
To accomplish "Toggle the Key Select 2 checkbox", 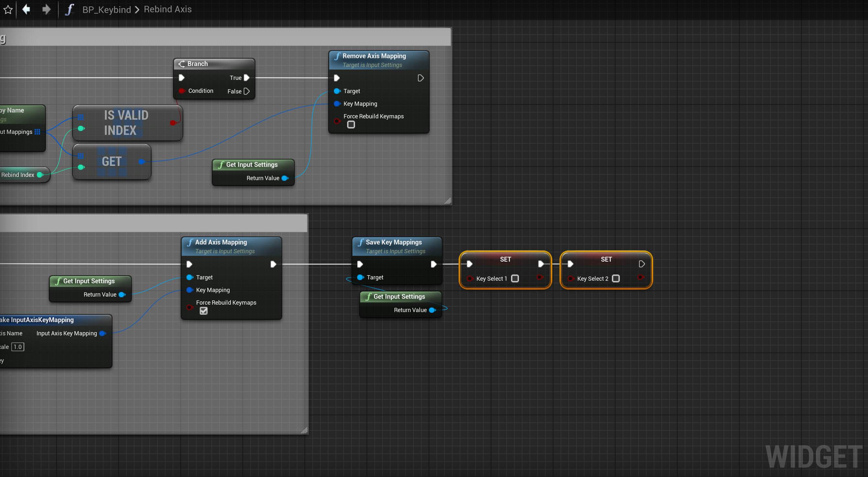I will click(x=616, y=278).
